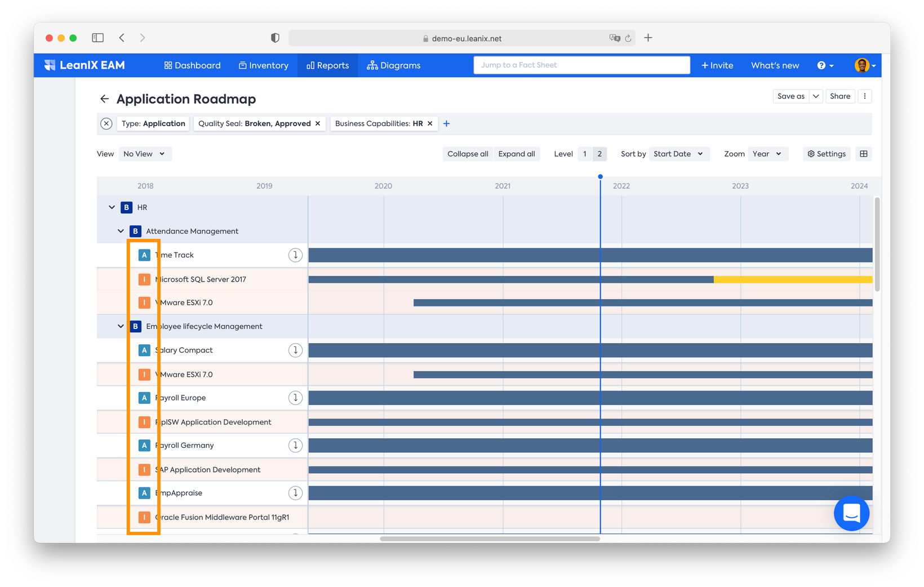Click the drill-down arrow for Time Track
Screen dimensions: 924x587
click(x=295, y=255)
